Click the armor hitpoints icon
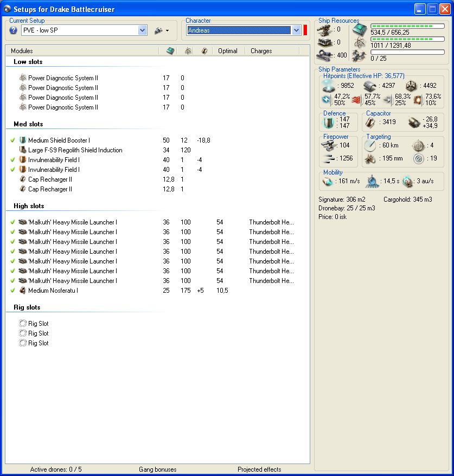454x476 pixels. (369, 86)
